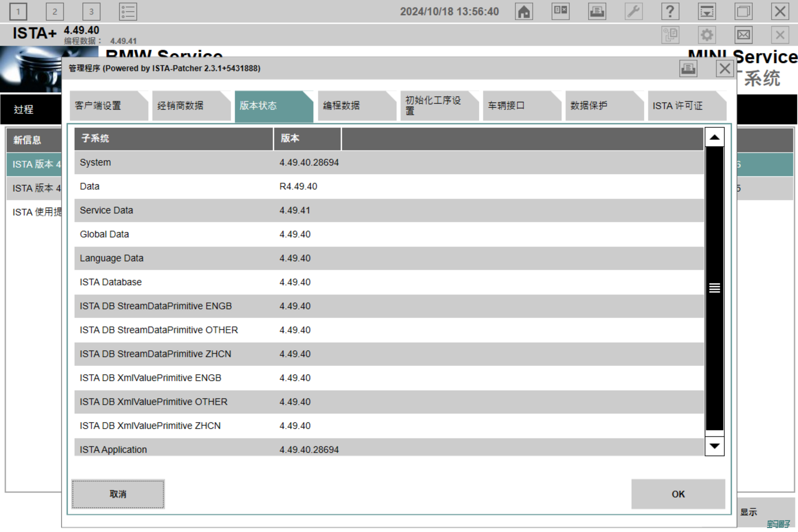The width and height of the screenshot is (798, 532).
Task: Open the help question mark icon
Action: (670, 11)
